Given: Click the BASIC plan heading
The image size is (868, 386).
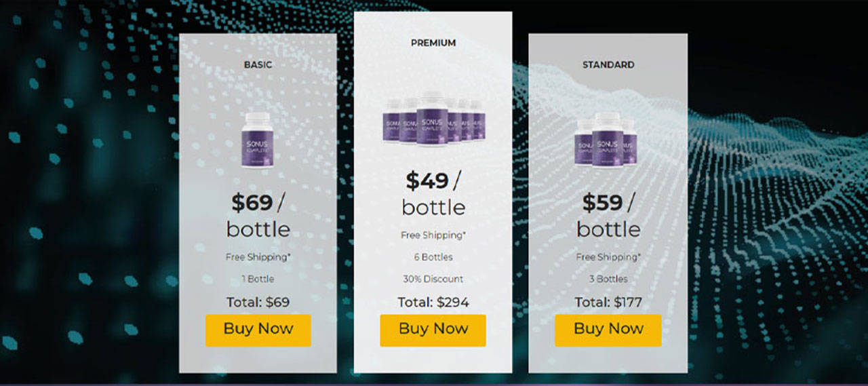Looking at the screenshot, I should pyautogui.click(x=258, y=65).
